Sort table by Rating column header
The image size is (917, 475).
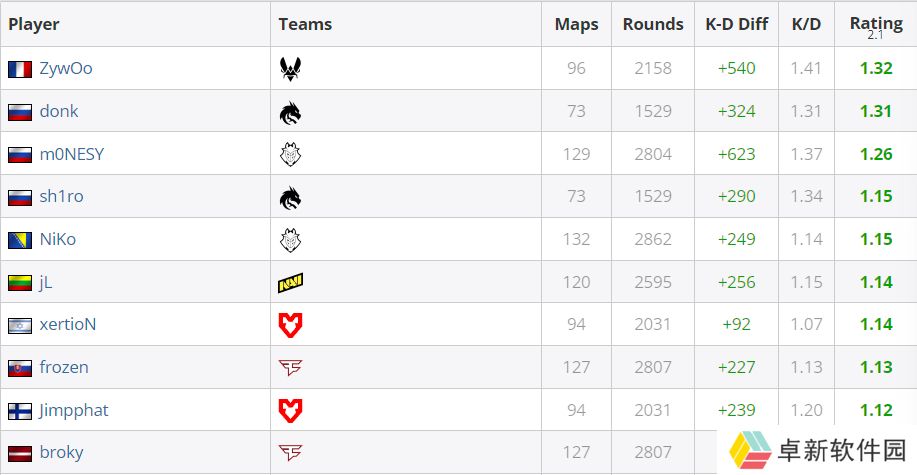876,24
